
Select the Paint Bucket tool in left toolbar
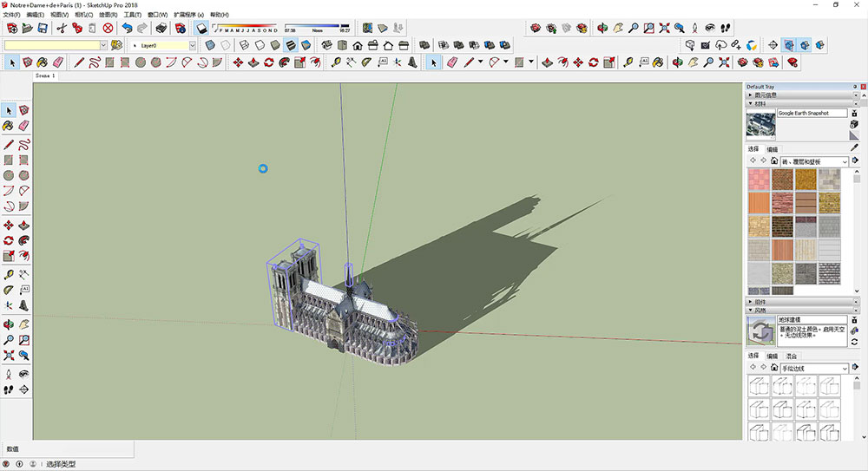(x=9, y=126)
